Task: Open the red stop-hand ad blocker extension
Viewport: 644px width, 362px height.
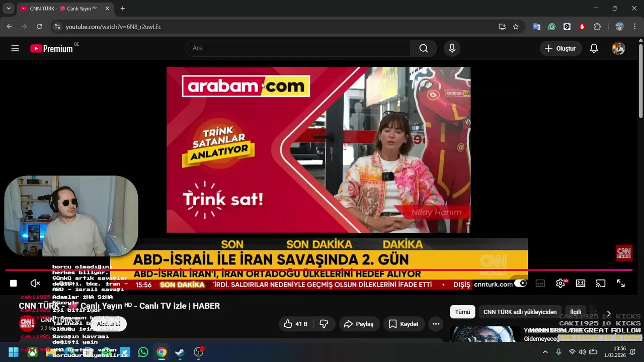Action: (582, 27)
